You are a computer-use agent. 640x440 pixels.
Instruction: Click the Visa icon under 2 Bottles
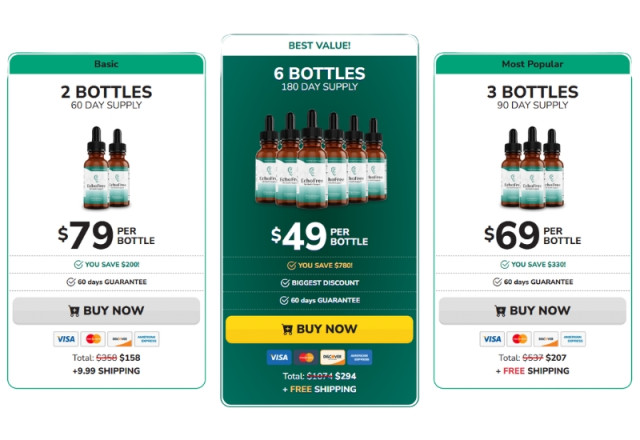[x=66, y=339]
